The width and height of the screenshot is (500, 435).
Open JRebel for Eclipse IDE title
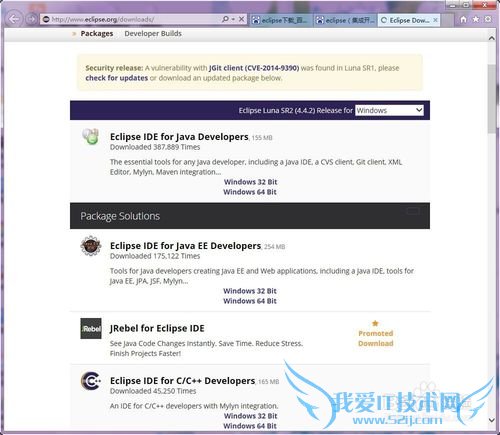pos(157,328)
